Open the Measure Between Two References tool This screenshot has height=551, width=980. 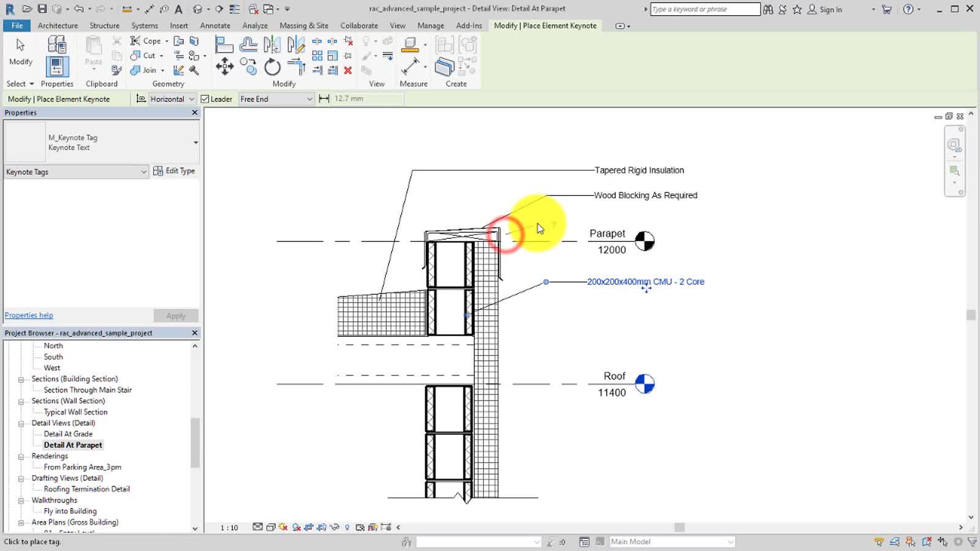(x=410, y=66)
